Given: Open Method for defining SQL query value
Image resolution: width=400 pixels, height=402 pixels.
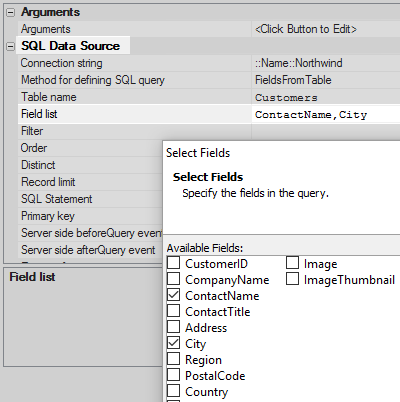Looking at the screenshot, I should (x=326, y=80).
